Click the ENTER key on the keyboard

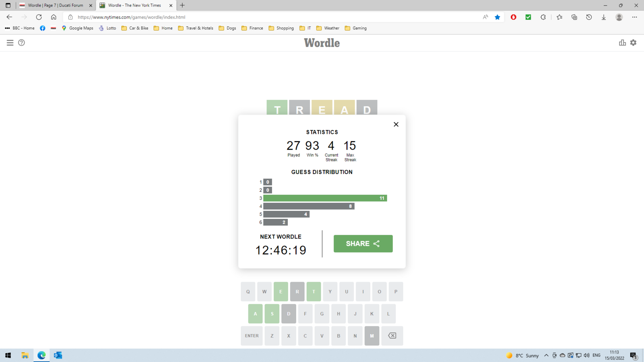[252, 336]
